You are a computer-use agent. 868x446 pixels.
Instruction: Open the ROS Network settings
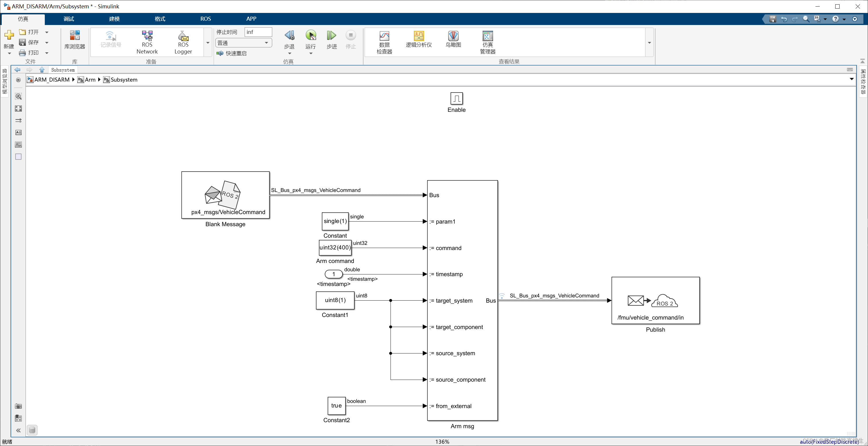[147, 43]
